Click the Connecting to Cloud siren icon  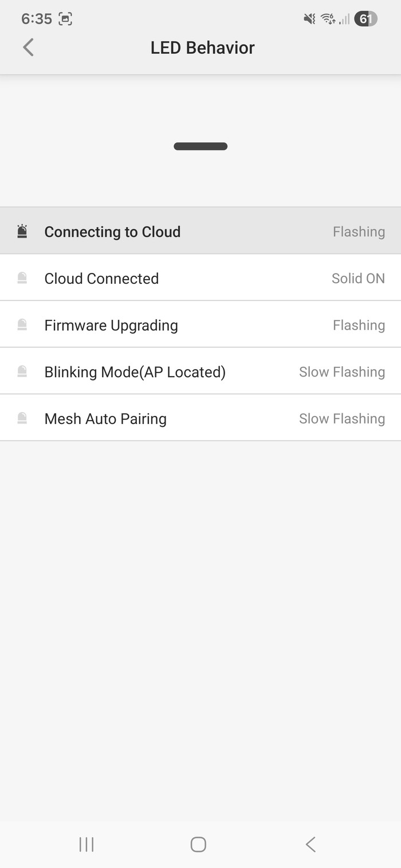click(x=22, y=231)
